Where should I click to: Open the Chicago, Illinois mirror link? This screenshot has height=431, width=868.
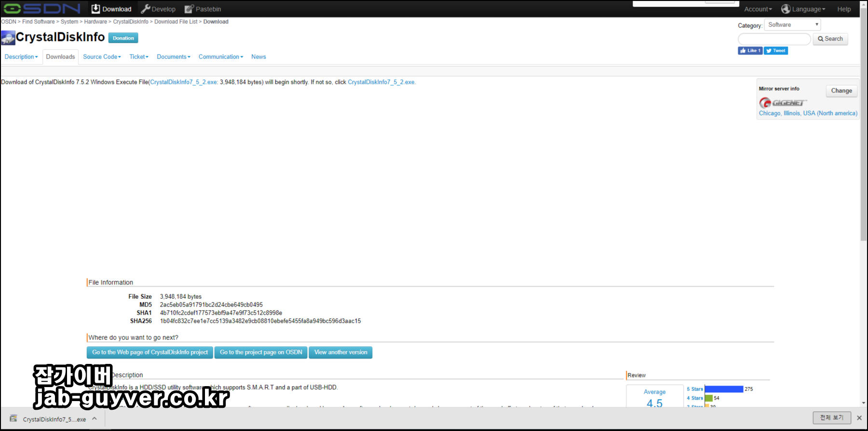(808, 113)
